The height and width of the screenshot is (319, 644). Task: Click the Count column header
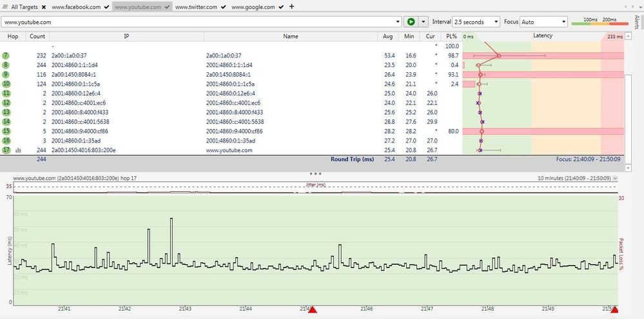point(37,36)
